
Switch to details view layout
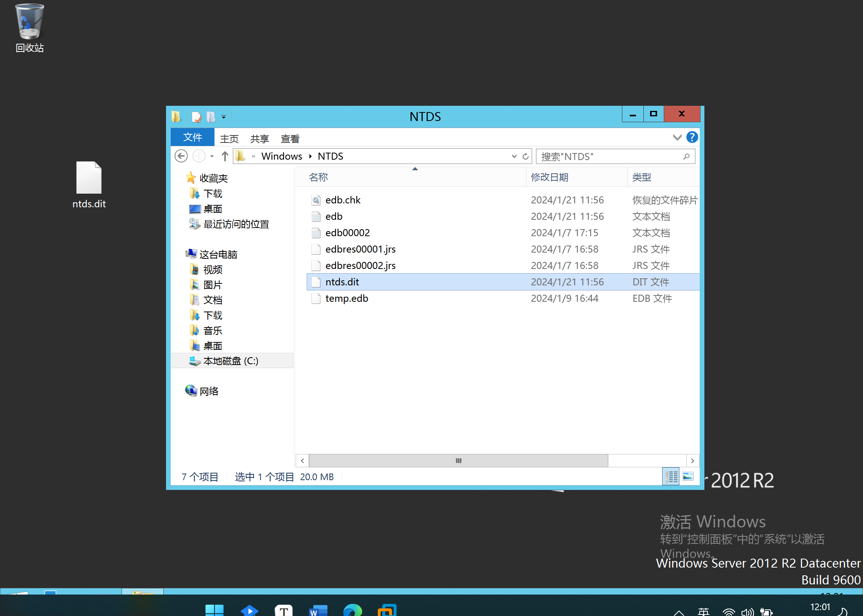tap(671, 477)
